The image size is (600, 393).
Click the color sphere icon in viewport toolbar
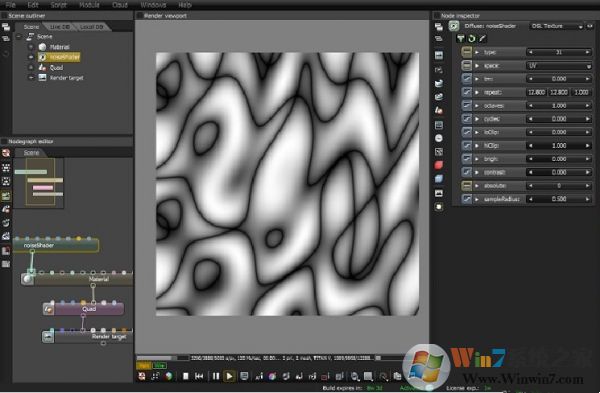169,376
